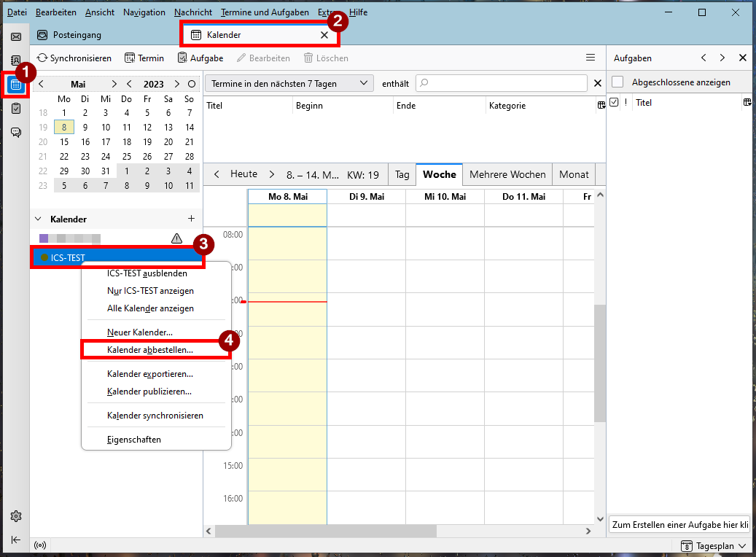756x557 pixels.
Task: Click the new task entry field
Action: coord(680,525)
